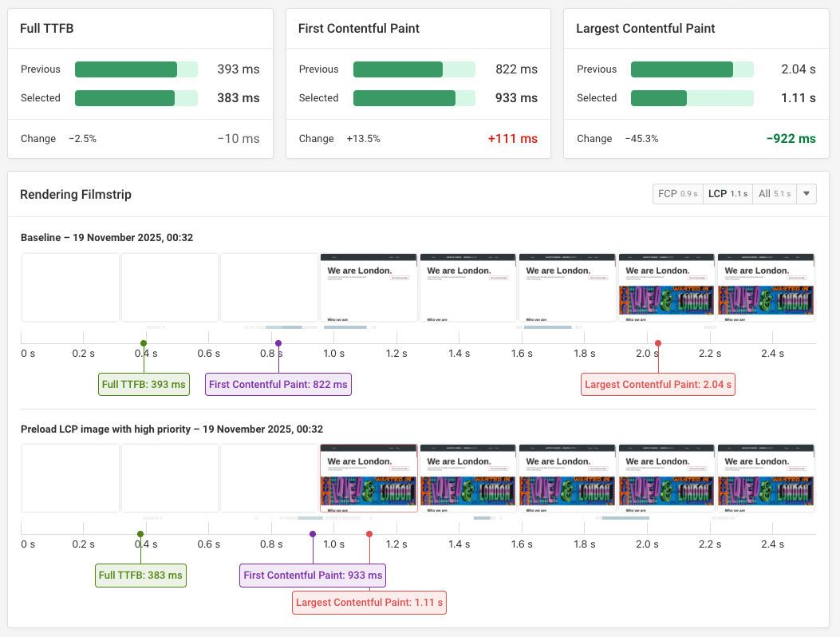
Task: Open the red-outlined preload filmstrip frame
Action: point(369,477)
